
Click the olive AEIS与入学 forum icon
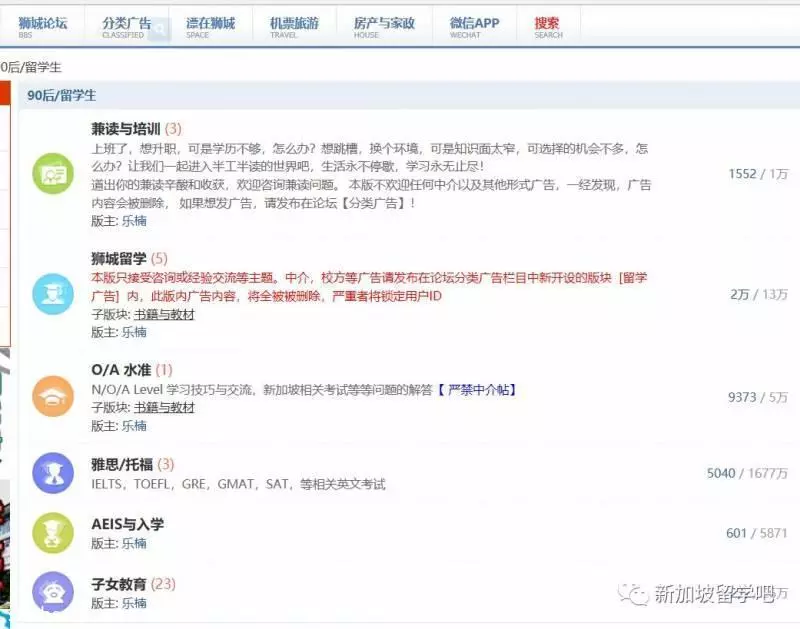53,533
